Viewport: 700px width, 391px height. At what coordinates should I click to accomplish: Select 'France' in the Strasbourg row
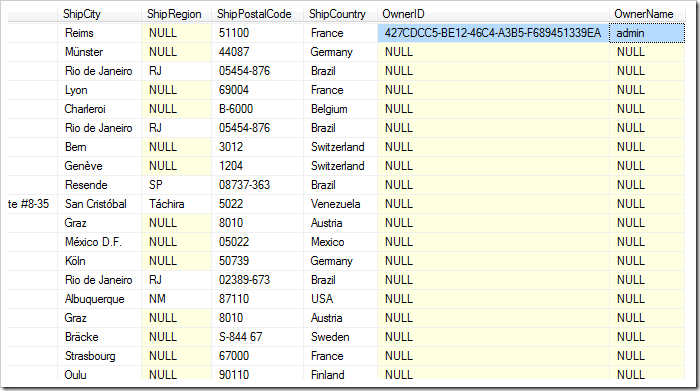coord(341,356)
